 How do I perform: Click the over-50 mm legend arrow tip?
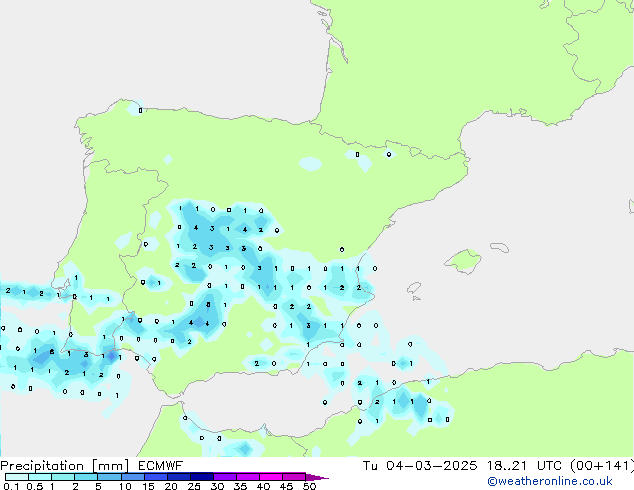click(x=317, y=477)
